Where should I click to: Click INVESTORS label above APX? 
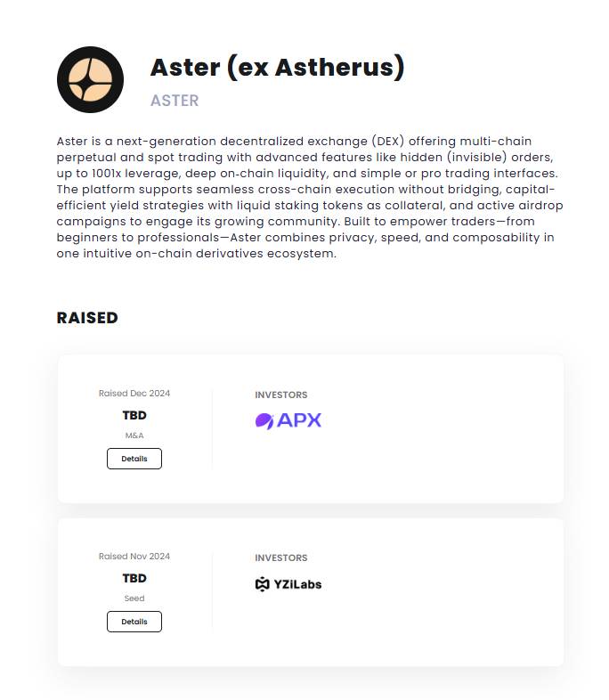[281, 395]
